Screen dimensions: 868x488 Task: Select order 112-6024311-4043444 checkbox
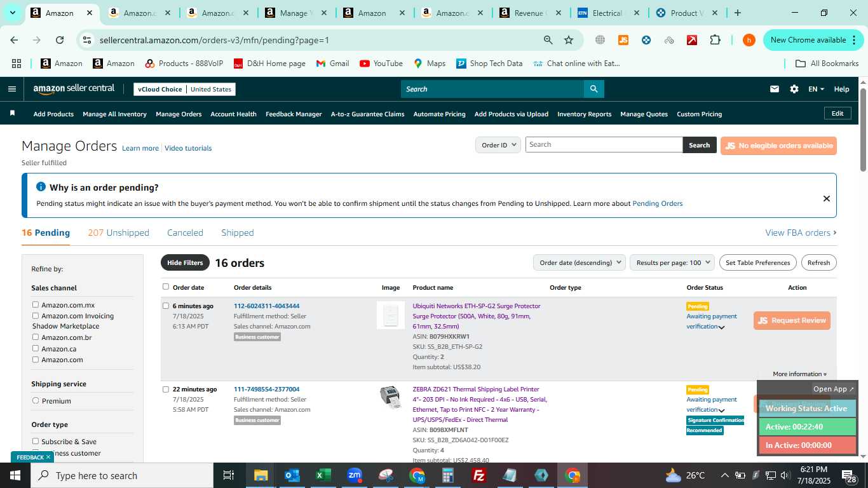click(x=166, y=306)
